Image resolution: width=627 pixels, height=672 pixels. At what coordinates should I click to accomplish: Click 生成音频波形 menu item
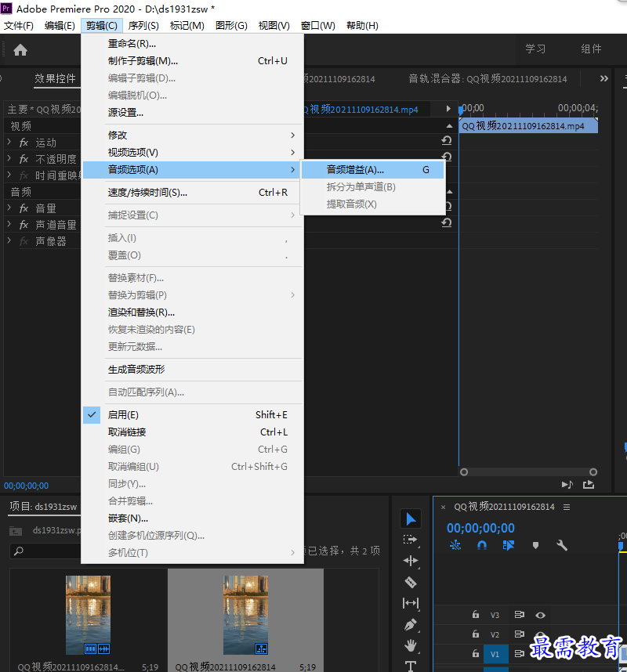pos(193,370)
